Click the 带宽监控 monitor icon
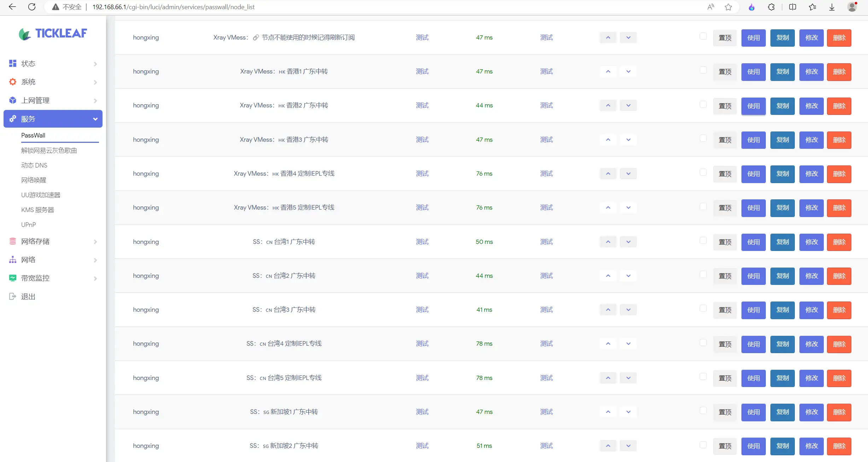This screenshot has width=868, height=462. click(13, 278)
